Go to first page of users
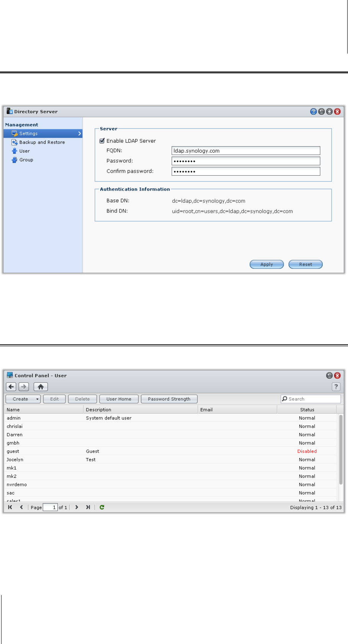The image size is (348, 644). 10,507
